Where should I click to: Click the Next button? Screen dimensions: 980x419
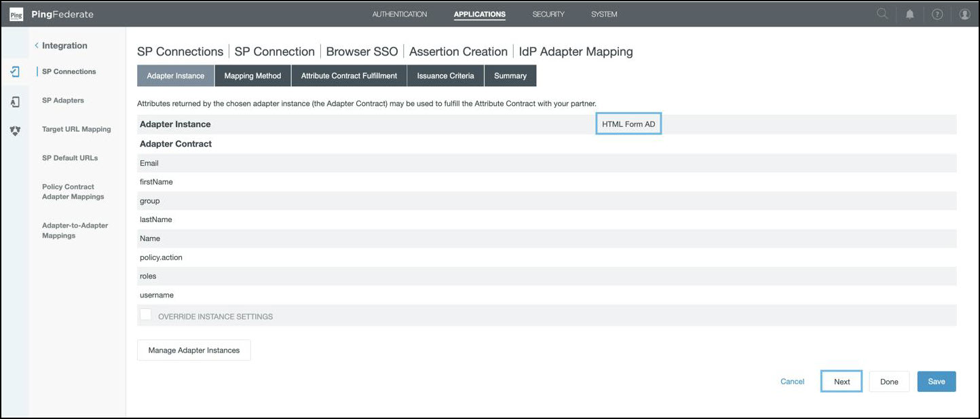click(x=842, y=382)
